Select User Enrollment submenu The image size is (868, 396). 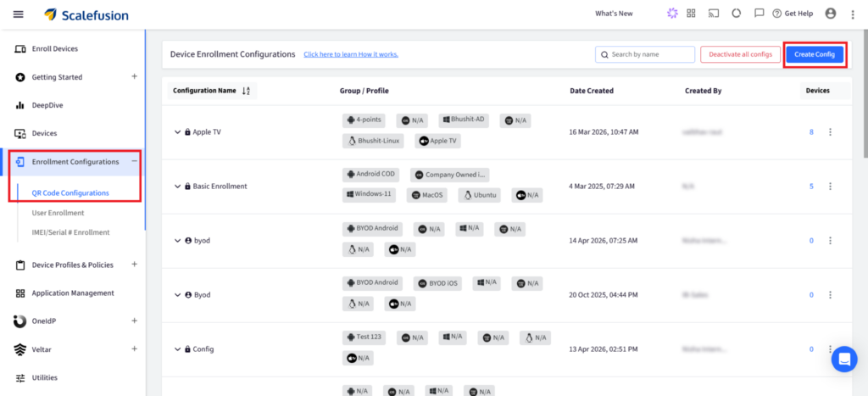[x=58, y=213]
